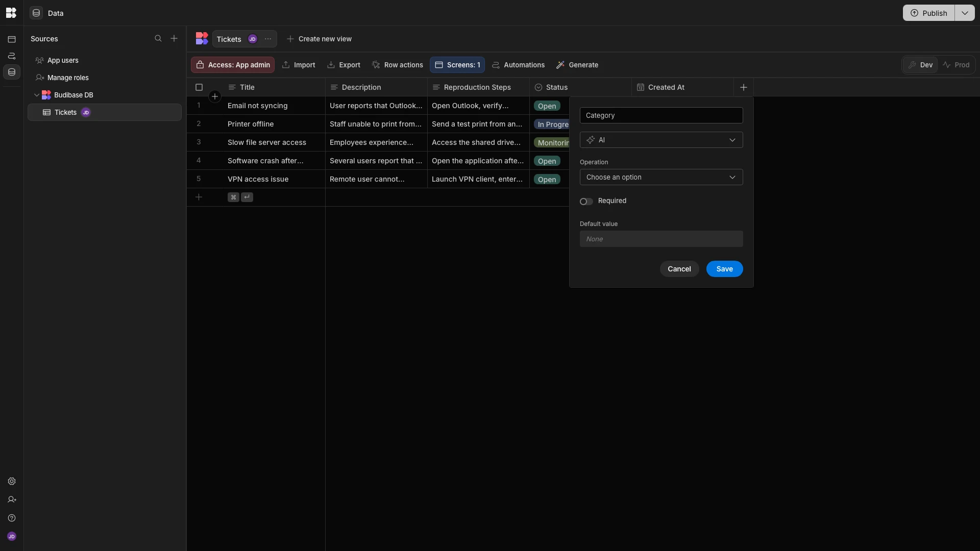Image resolution: width=980 pixels, height=551 pixels.
Task: Click the search sources magnifier icon
Action: (158, 39)
